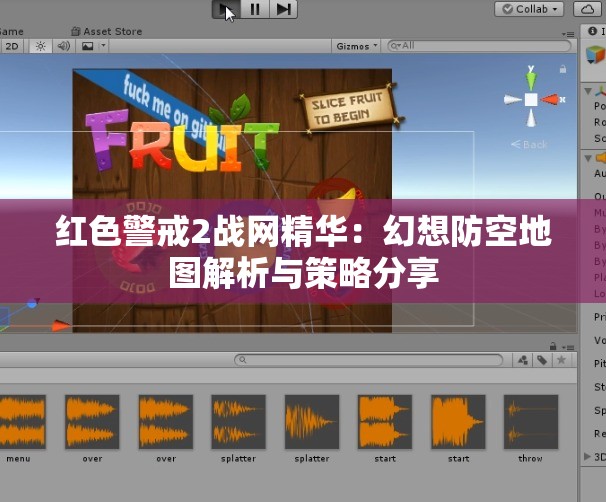
Task: Select the FRUIT logo in scene
Action: click(x=182, y=141)
